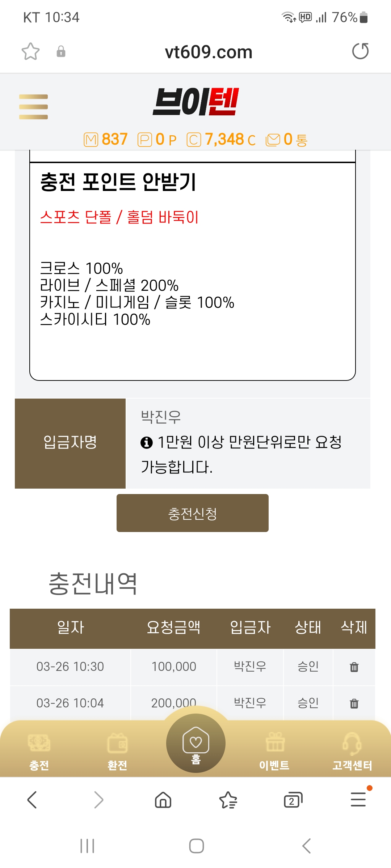This screenshot has height=868, width=391.
Task: Tap the browser bookmark star icon
Action: (x=30, y=51)
